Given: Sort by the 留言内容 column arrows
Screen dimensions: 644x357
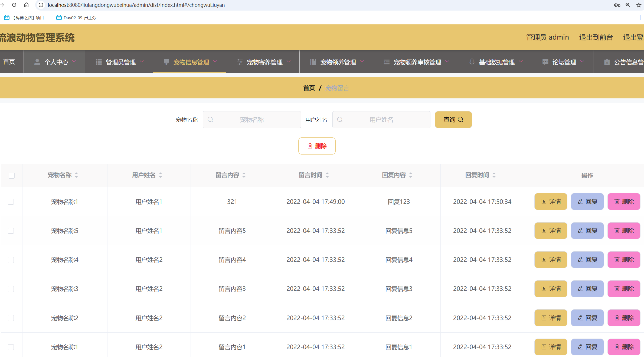Looking at the screenshot, I should pos(244,175).
